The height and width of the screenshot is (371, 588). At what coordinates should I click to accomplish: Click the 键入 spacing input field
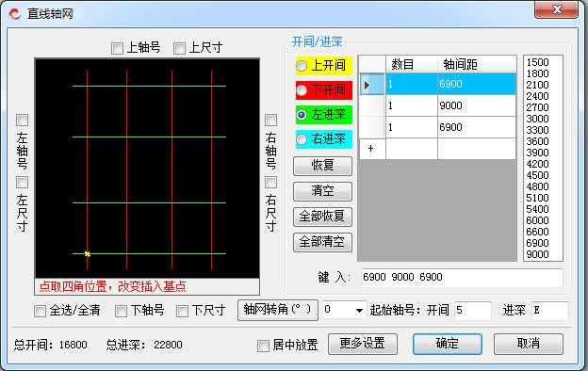(462, 278)
